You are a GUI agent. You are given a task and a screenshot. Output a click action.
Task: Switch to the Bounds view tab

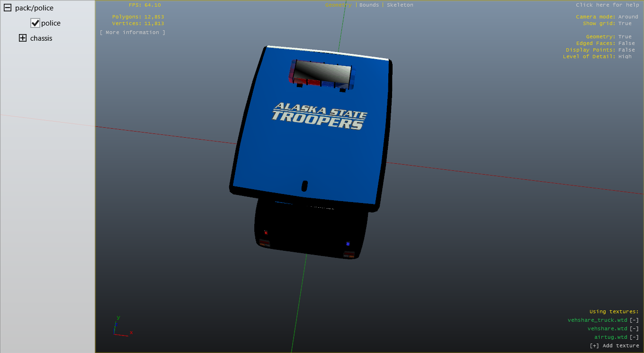pyautogui.click(x=369, y=5)
